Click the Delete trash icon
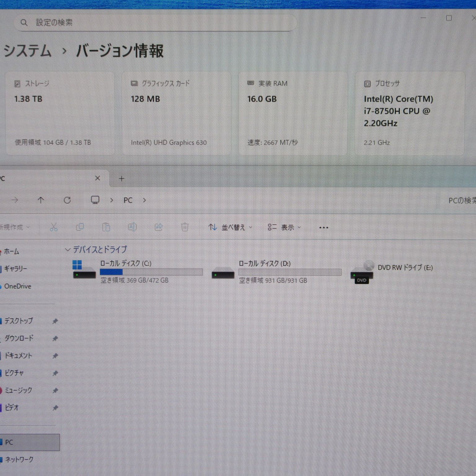The image size is (476, 476). point(185,227)
